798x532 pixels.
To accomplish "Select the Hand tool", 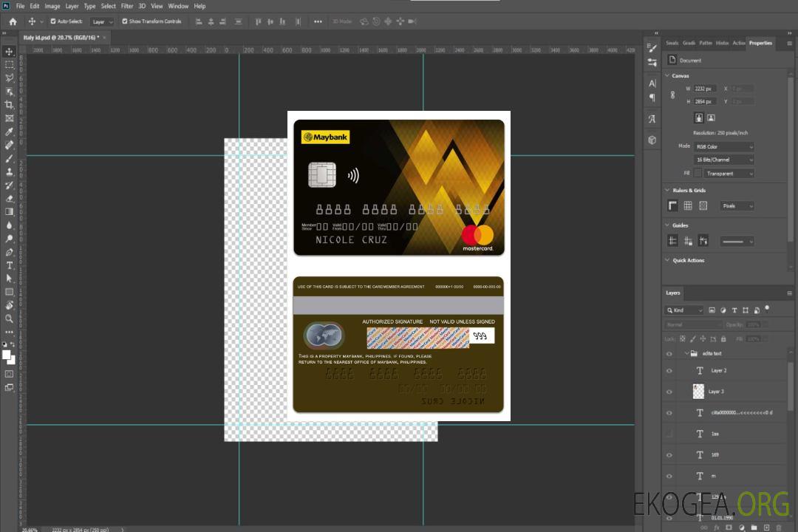I will coord(9,305).
